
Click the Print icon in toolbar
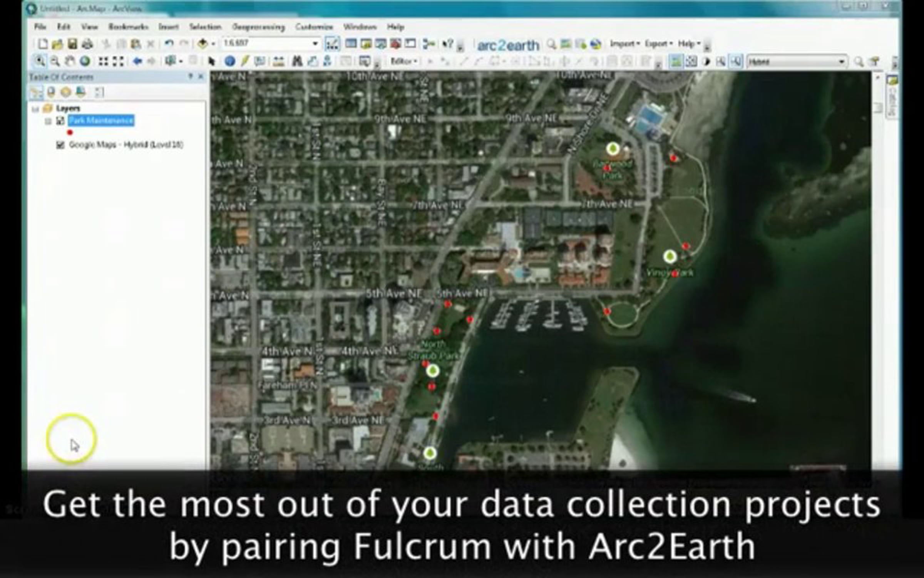(88, 44)
